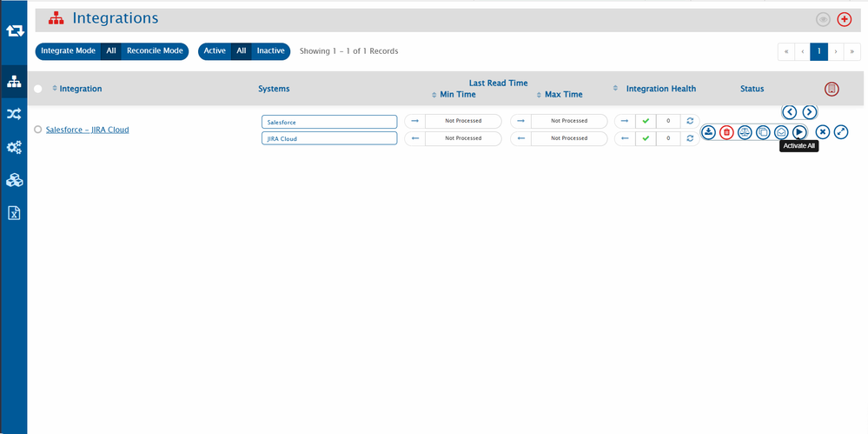This screenshot has height=434, width=868.
Task: Click the Last Read Time header
Action: (498, 83)
